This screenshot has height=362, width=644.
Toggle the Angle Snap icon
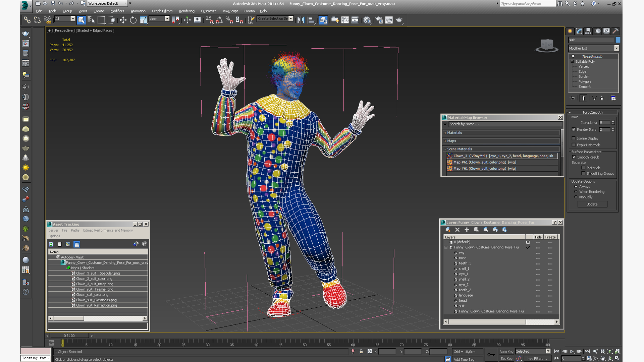[x=219, y=20]
